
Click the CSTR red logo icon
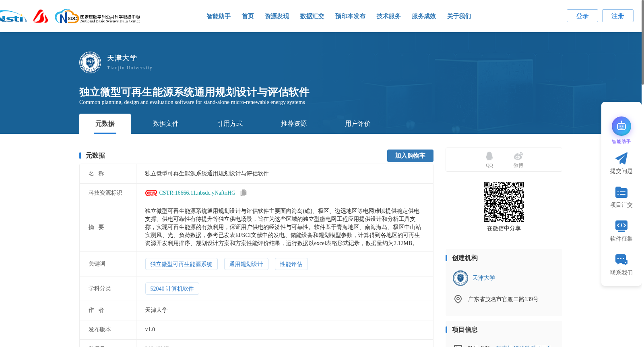click(151, 193)
